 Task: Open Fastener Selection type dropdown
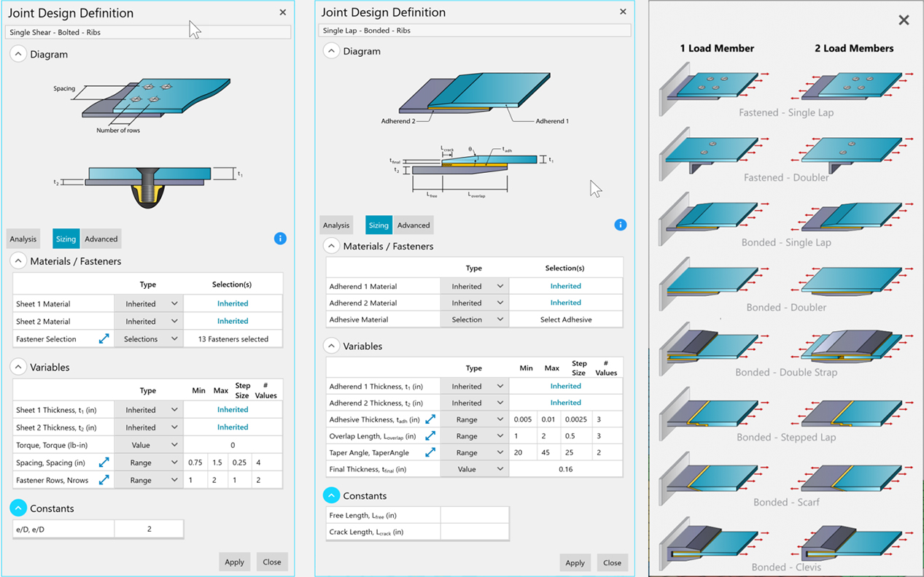click(x=149, y=339)
